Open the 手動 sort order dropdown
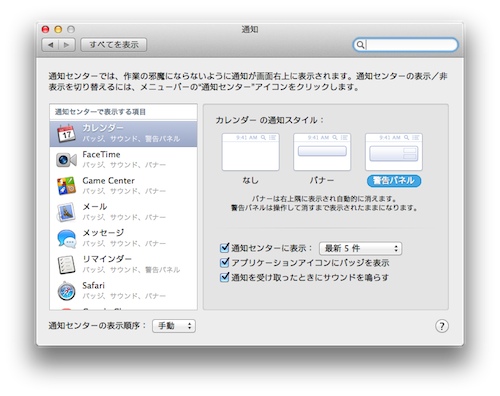The width and height of the screenshot is (500, 396). (174, 326)
